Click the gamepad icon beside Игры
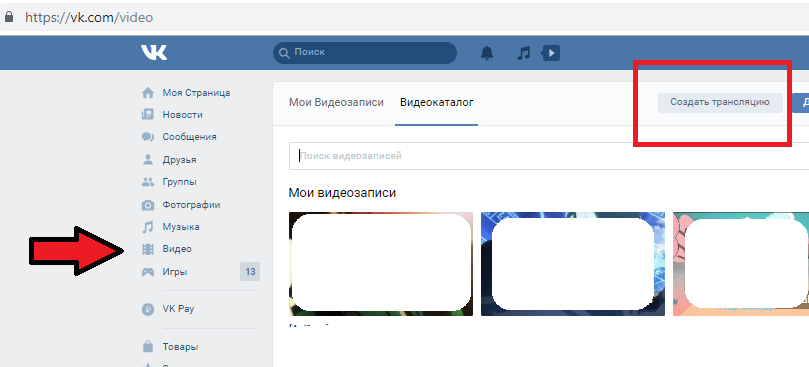This screenshot has height=367, width=809. coord(148,272)
